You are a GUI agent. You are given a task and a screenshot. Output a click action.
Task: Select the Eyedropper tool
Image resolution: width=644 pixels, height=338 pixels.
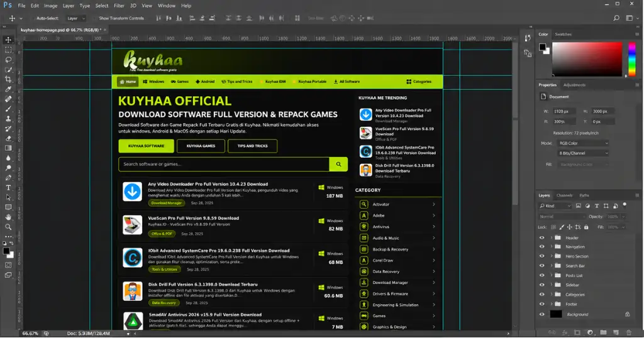[x=8, y=89]
